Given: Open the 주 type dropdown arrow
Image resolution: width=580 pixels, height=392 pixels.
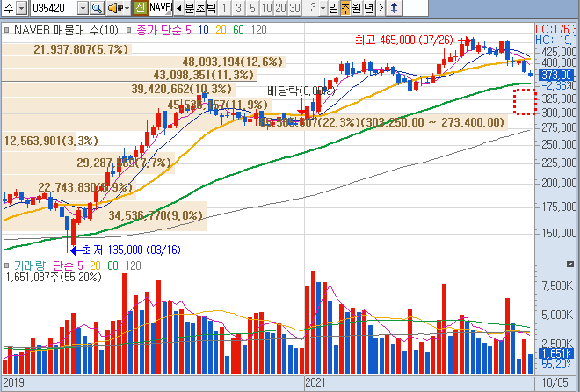Looking at the screenshot, I should click(22, 8).
